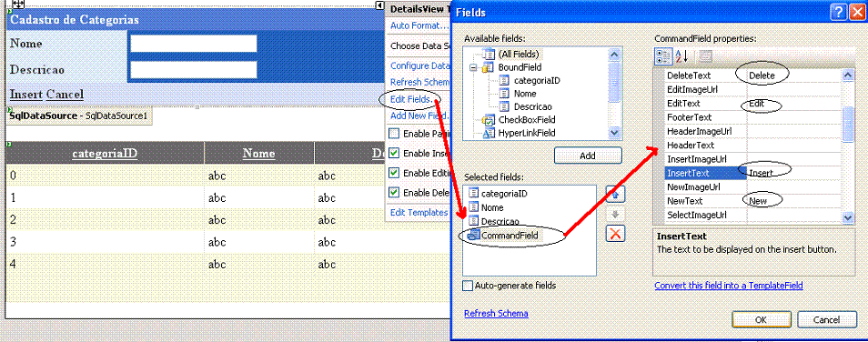This screenshot has height=342, width=868.
Task: Open Auto Format task
Action: click(419, 25)
